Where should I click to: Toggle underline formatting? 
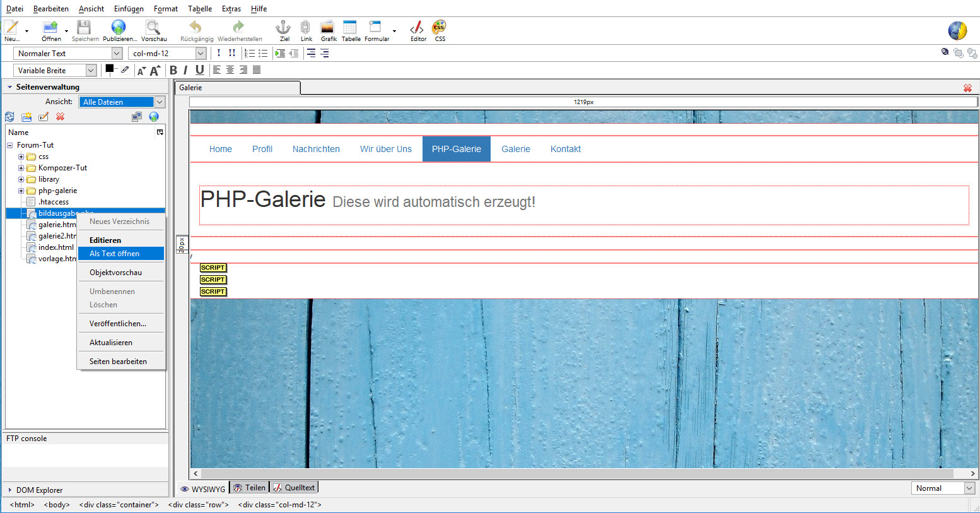200,70
